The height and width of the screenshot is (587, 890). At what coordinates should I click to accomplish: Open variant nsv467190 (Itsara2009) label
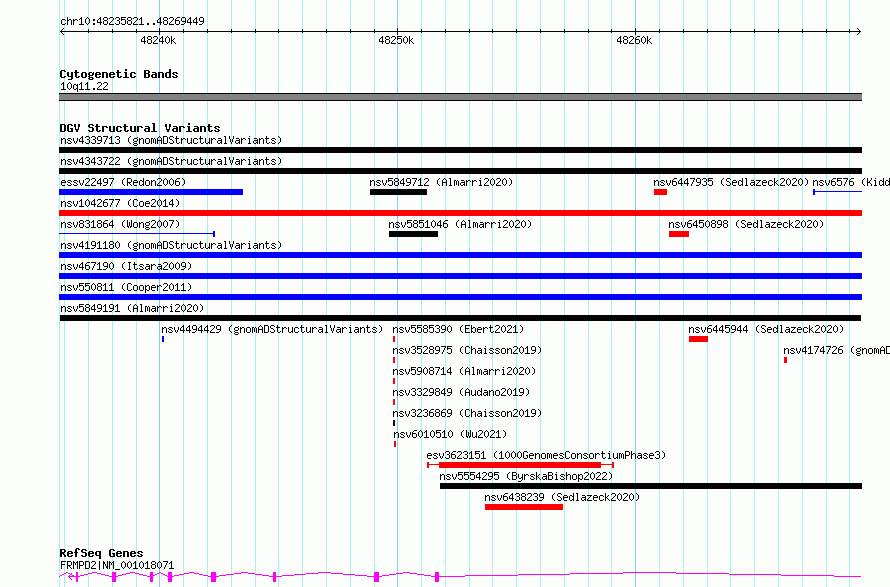pos(126,266)
